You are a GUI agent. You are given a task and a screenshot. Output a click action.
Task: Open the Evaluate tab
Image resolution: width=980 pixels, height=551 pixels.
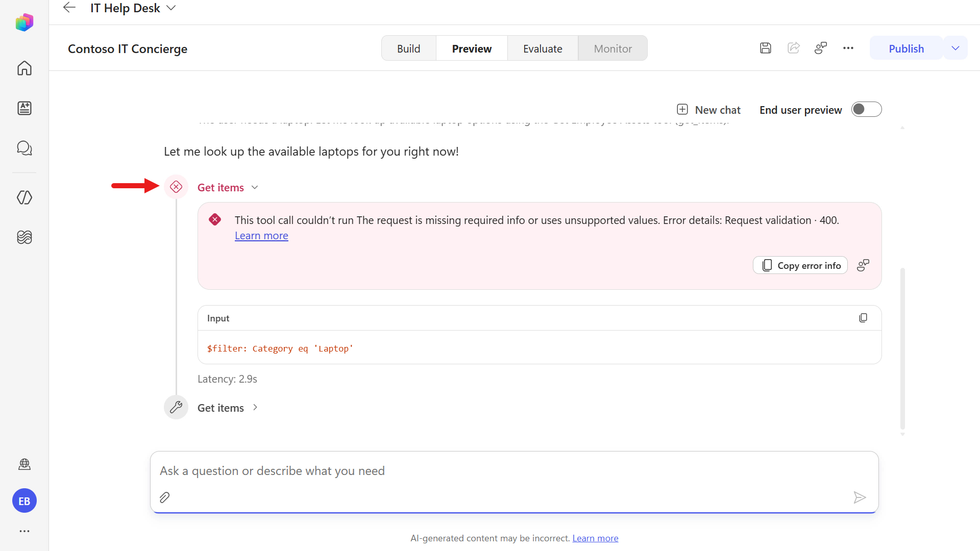(x=543, y=48)
